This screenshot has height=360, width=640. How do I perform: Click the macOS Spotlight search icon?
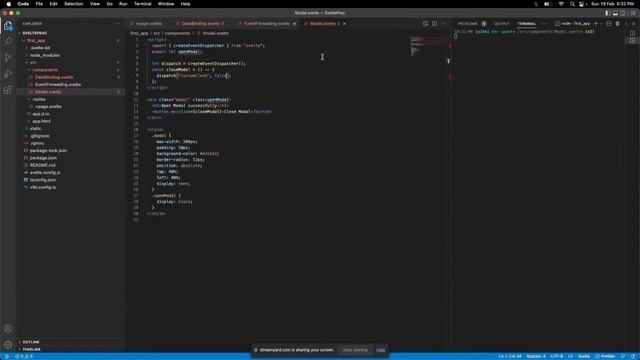coord(572,4)
